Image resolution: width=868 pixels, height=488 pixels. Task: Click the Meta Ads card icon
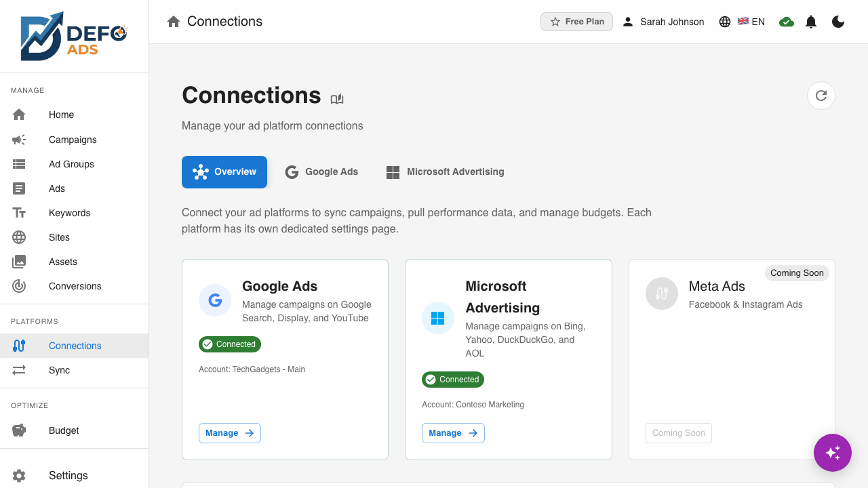click(x=662, y=293)
